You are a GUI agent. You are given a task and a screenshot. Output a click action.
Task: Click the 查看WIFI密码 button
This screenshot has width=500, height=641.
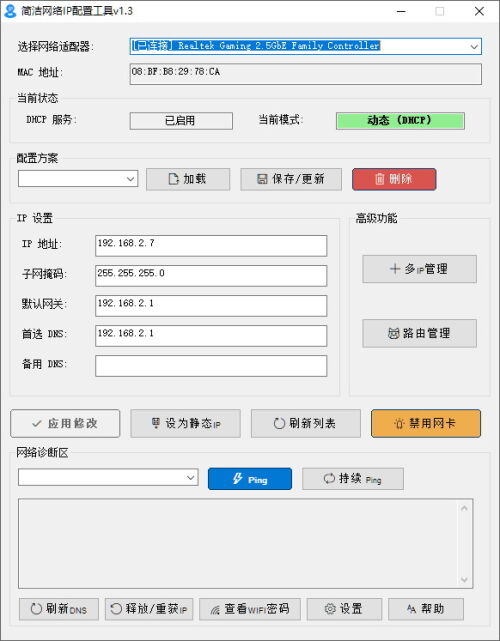(250, 609)
